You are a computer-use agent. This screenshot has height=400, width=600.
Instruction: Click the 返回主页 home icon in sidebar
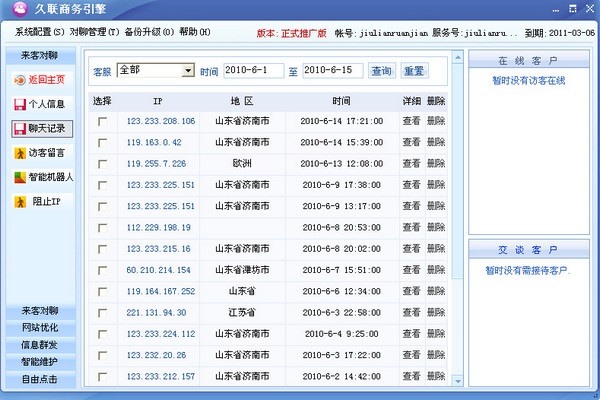click(x=19, y=78)
